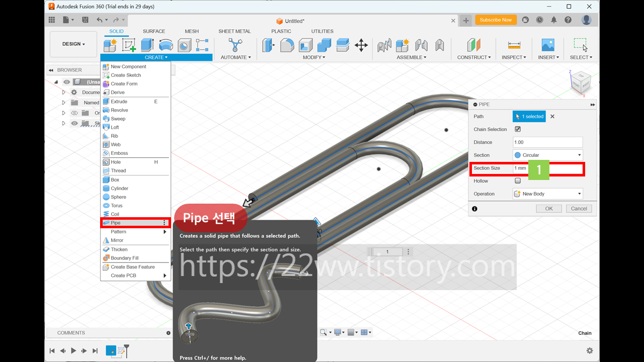The height and width of the screenshot is (362, 644).
Task: Click the Subscribe Now button
Action: pos(496,20)
